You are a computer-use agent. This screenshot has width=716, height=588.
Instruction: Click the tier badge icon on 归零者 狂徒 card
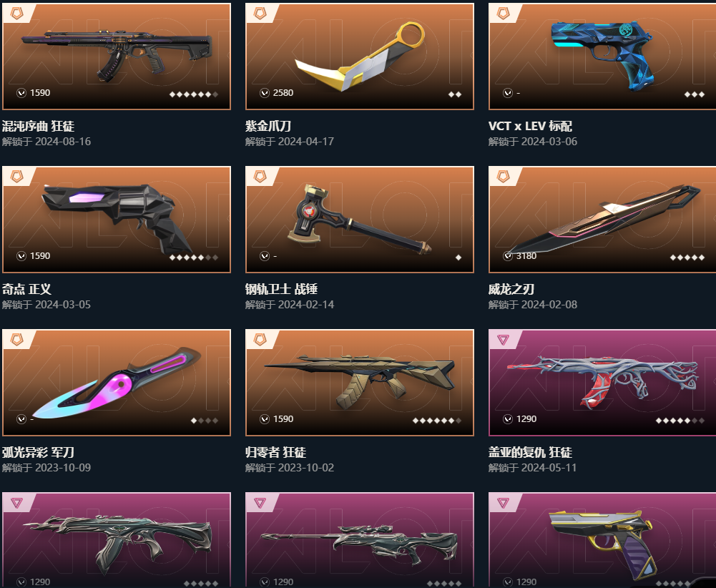[x=260, y=340]
